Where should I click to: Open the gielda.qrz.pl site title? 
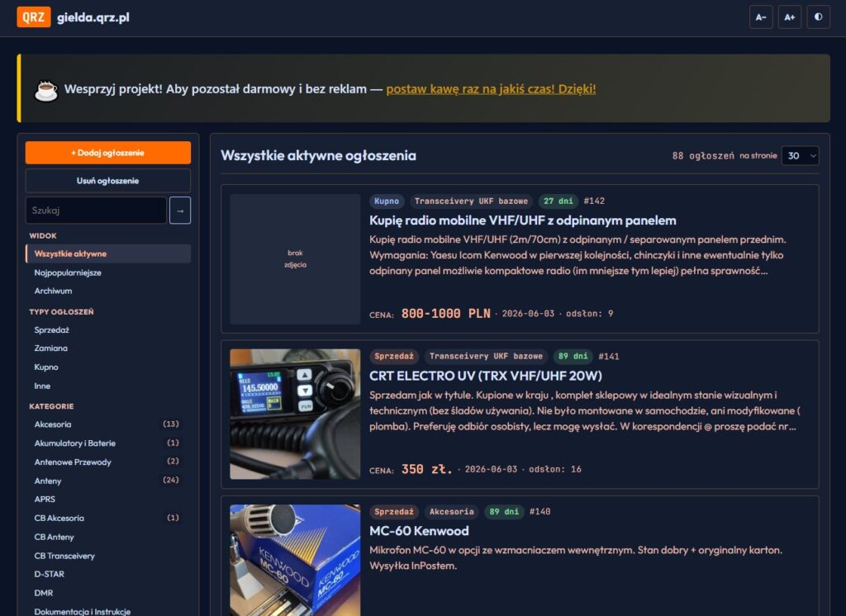93,17
